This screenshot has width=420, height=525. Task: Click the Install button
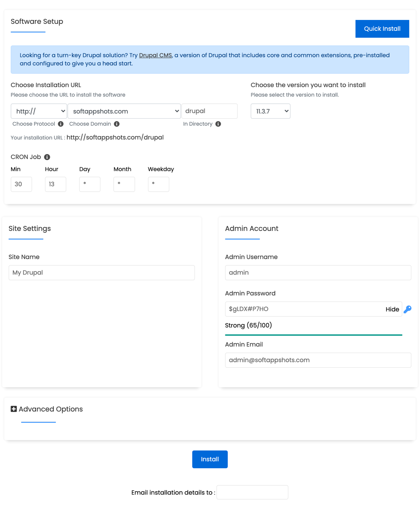point(210,459)
